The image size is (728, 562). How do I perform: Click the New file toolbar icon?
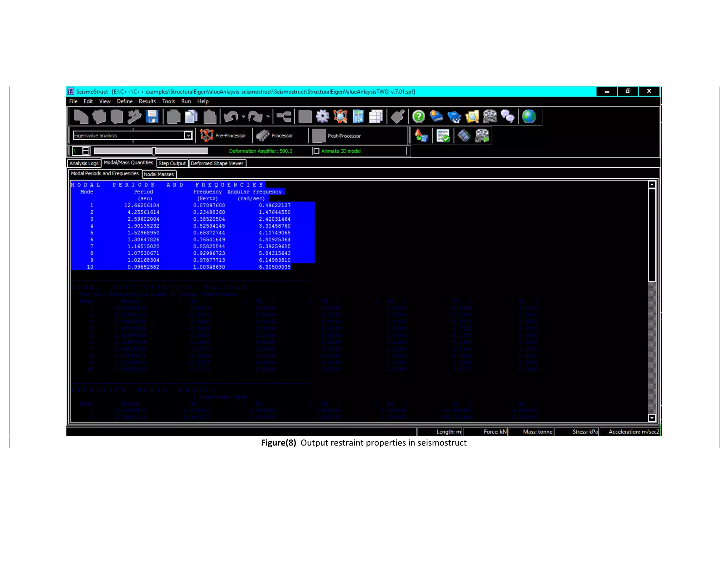point(81,116)
